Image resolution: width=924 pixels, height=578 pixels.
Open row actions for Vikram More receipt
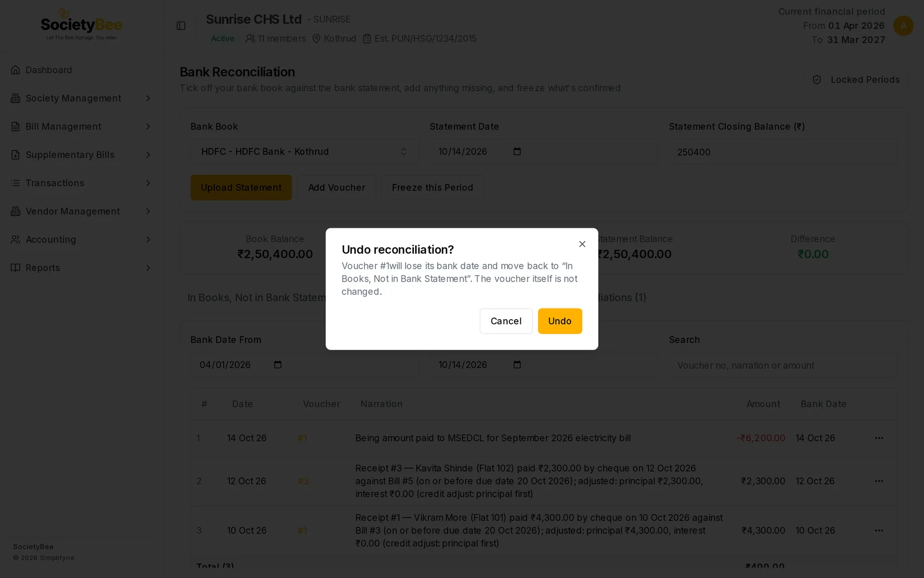(x=879, y=531)
